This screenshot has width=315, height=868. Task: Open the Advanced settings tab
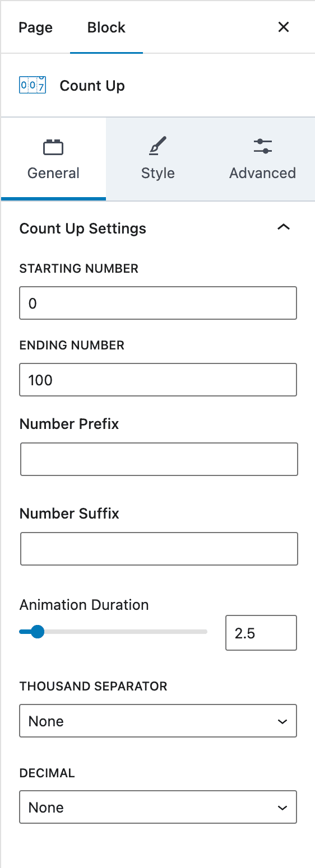[262, 159]
